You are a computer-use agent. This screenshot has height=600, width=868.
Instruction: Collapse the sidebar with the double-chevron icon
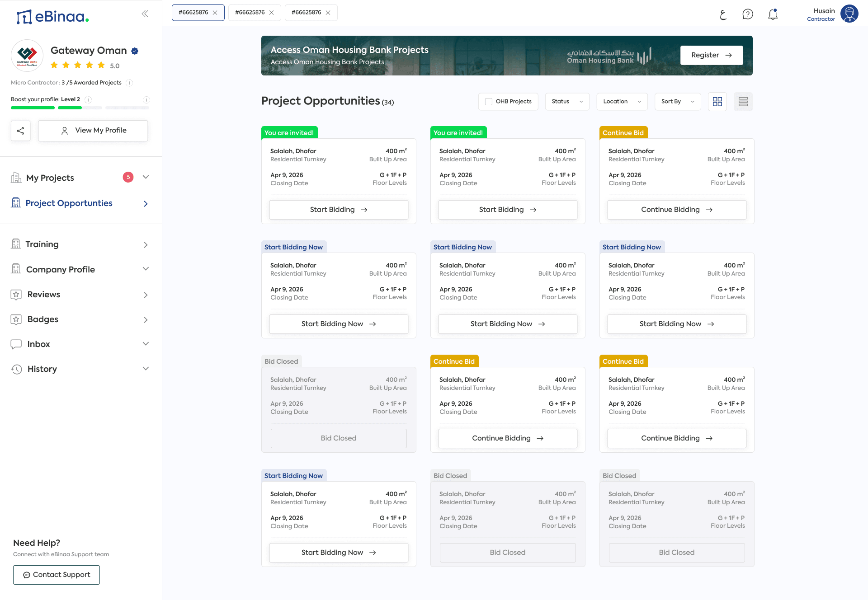point(145,14)
